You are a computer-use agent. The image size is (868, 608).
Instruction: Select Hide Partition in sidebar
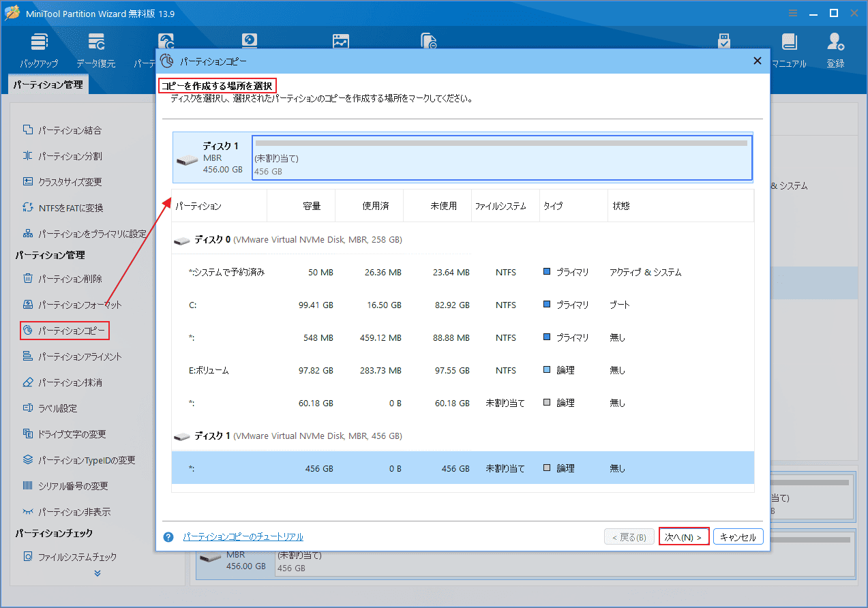tap(67, 512)
